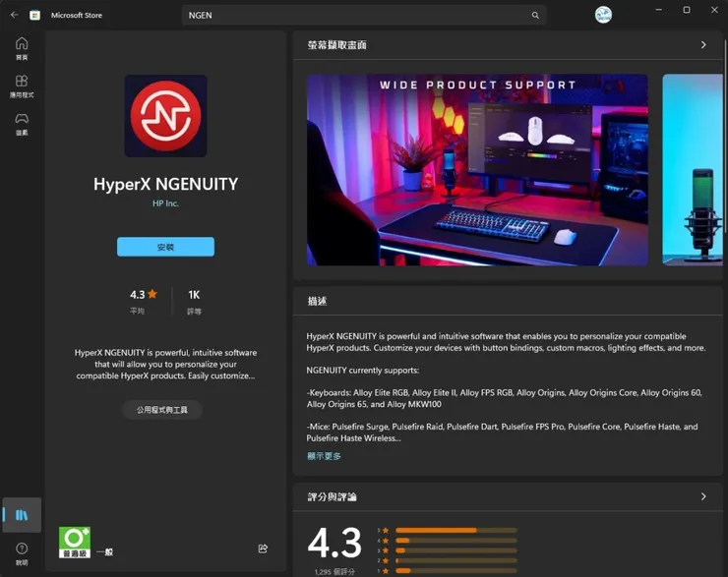Expand the ratings and reviews chevron
This screenshot has width=728, height=577.
[x=703, y=496]
